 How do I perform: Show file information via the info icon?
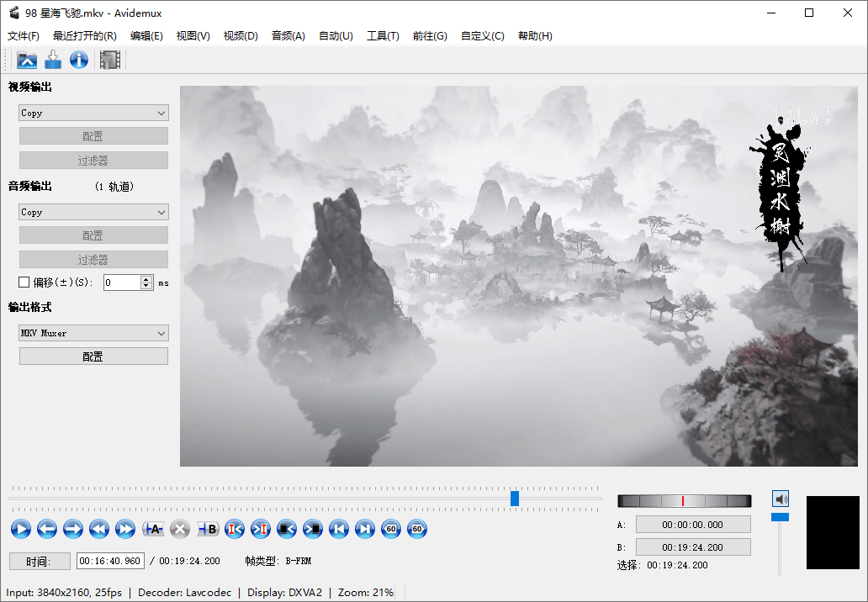[x=78, y=60]
